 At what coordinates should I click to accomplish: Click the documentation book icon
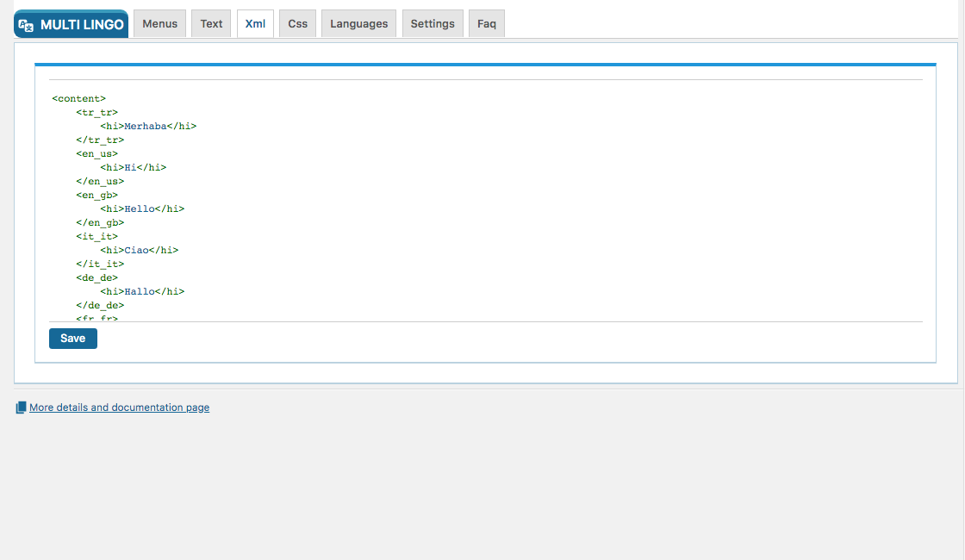(x=21, y=407)
